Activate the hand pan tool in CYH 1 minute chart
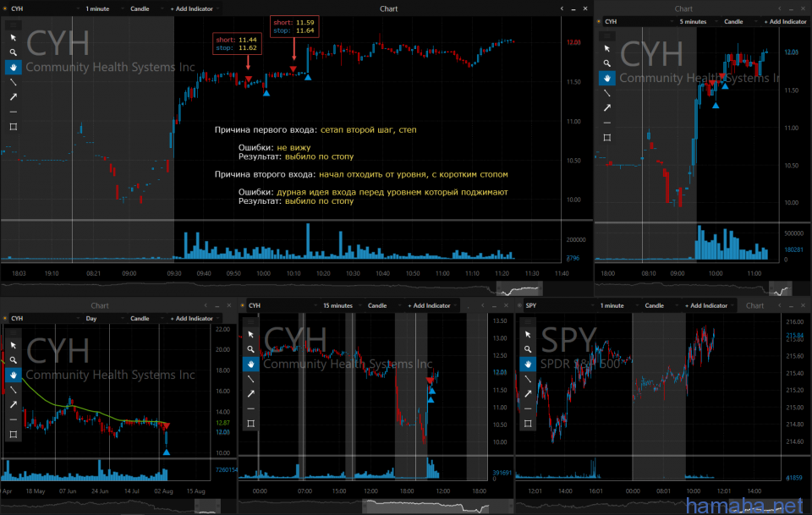The image size is (812, 515). coord(14,68)
